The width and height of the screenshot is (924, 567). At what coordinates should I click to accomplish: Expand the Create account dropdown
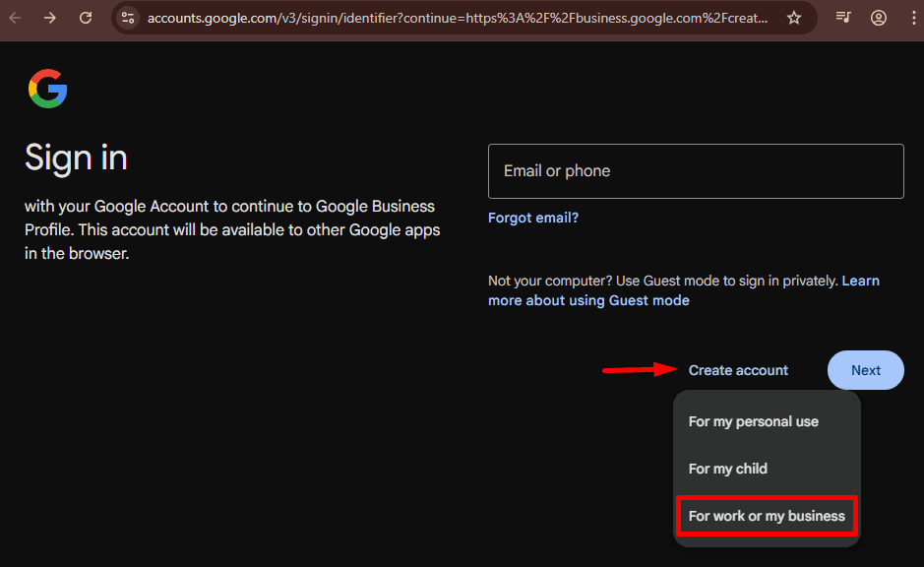pyautogui.click(x=738, y=370)
